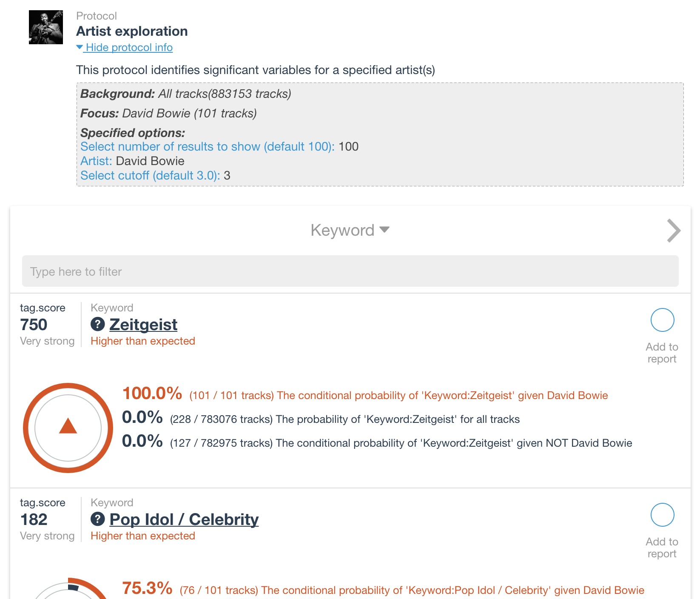This screenshot has height=599, width=700.
Task: Click the help icon beside Pop Idol / Celebrity
Action: point(98,519)
